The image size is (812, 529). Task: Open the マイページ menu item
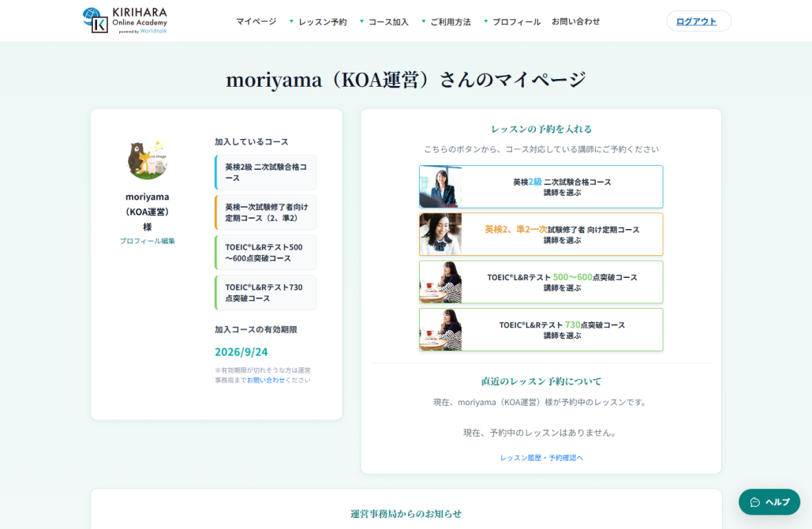[x=256, y=22]
